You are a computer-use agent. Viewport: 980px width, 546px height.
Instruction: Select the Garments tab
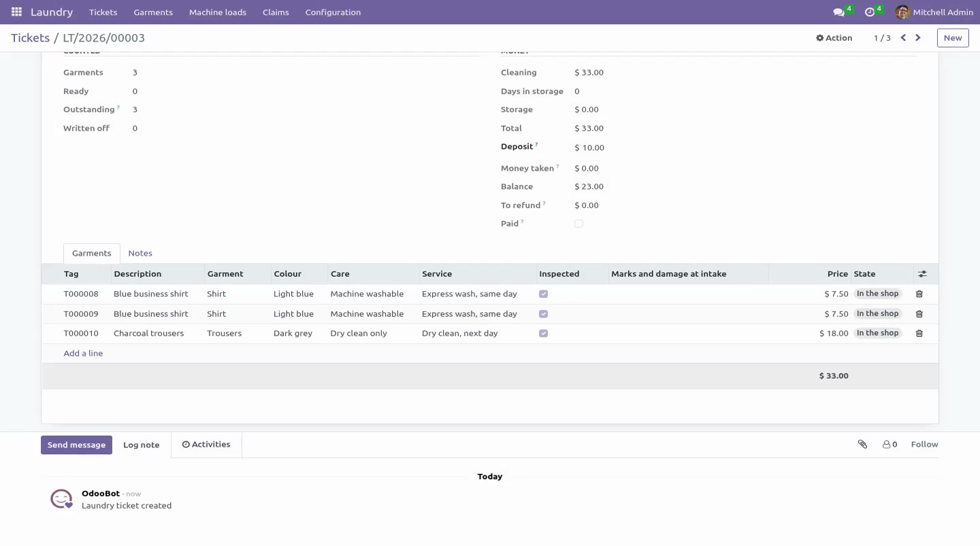point(92,254)
